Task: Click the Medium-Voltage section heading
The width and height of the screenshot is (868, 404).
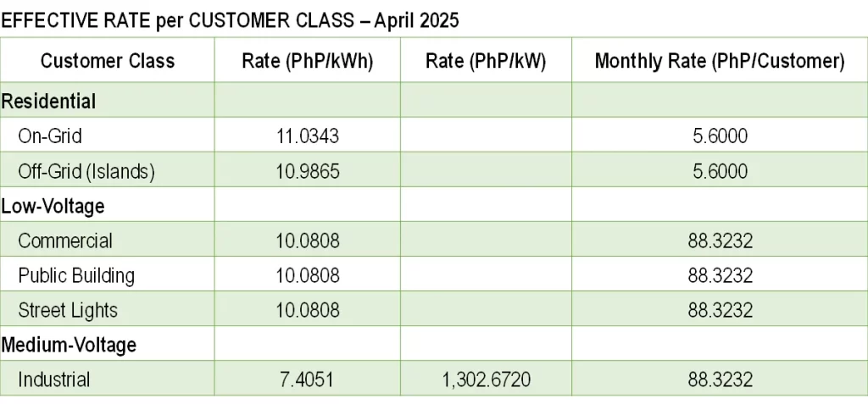Action: point(69,345)
